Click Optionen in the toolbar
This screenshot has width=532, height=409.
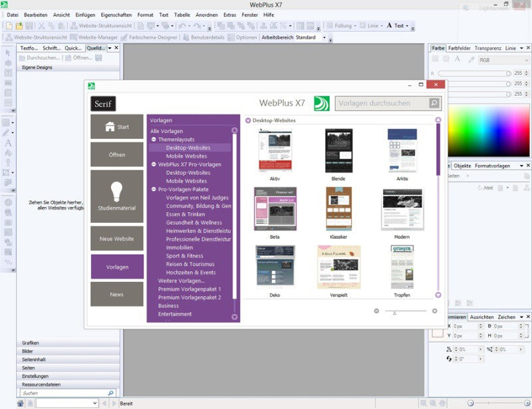click(242, 37)
